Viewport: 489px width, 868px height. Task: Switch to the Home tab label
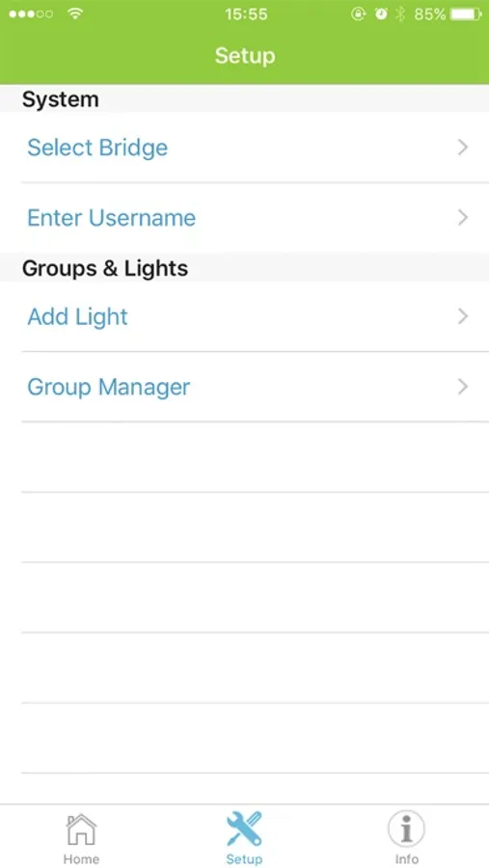[x=81, y=859]
